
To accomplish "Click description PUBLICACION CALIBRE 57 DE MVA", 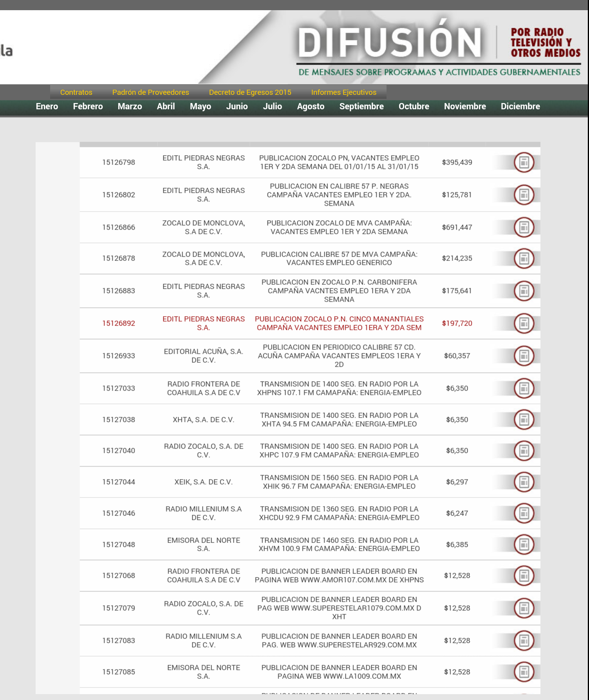I will [x=339, y=259].
